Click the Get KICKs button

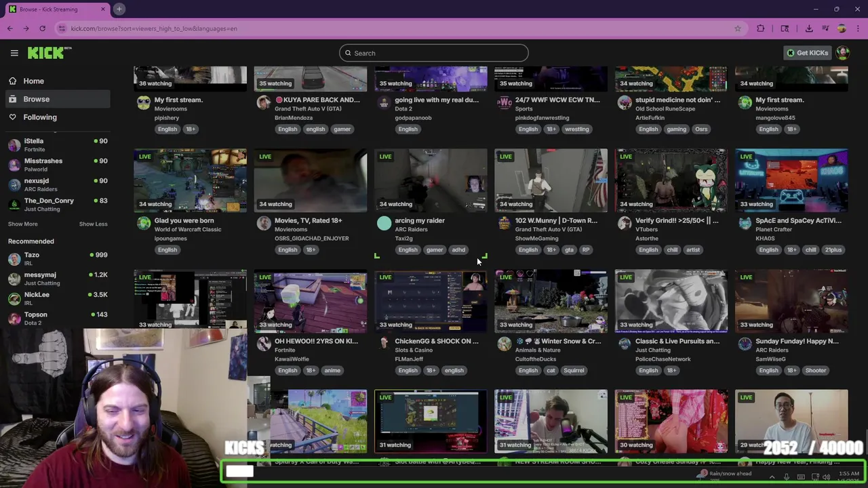807,53
